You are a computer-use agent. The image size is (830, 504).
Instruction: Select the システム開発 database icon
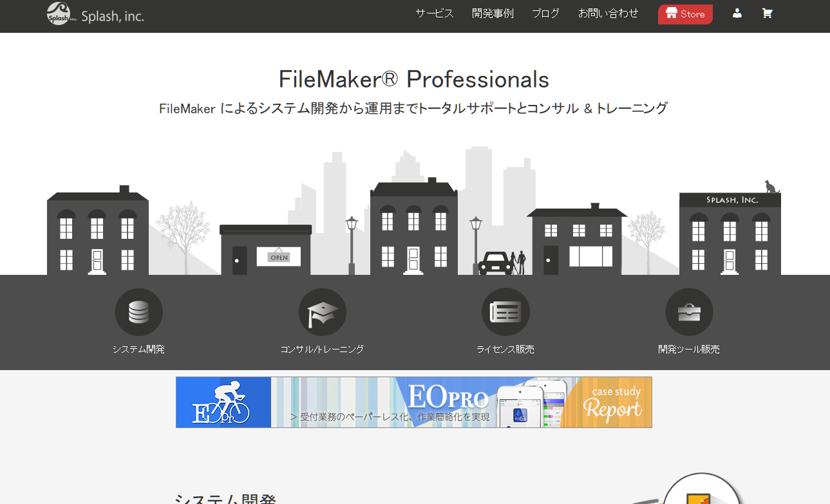point(138,312)
